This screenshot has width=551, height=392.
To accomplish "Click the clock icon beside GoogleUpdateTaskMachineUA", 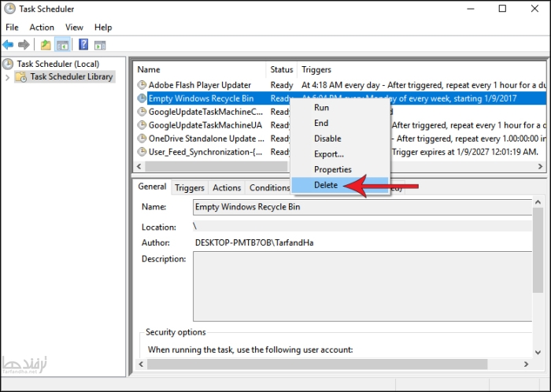I will (x=142, y=124).
